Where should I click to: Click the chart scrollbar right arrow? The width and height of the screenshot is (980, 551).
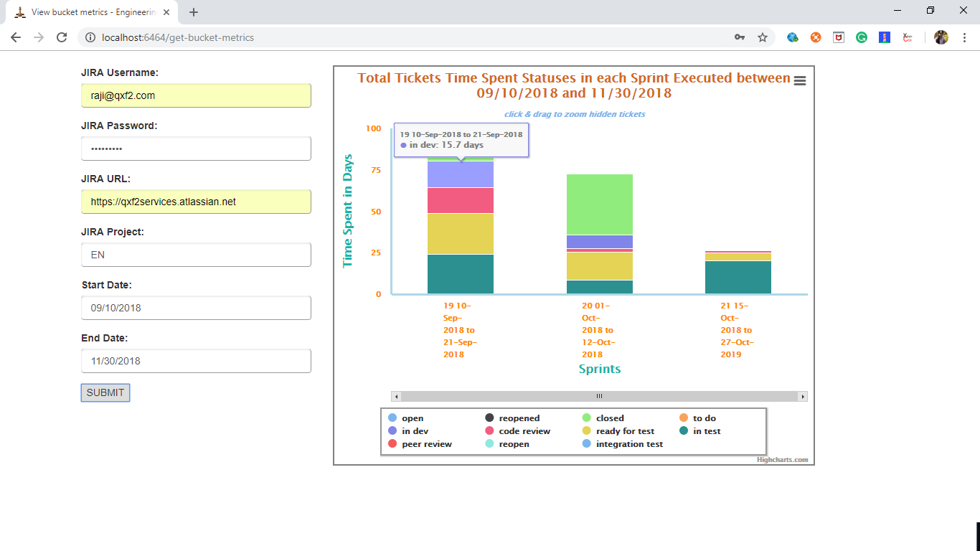(x=803, y=396)
